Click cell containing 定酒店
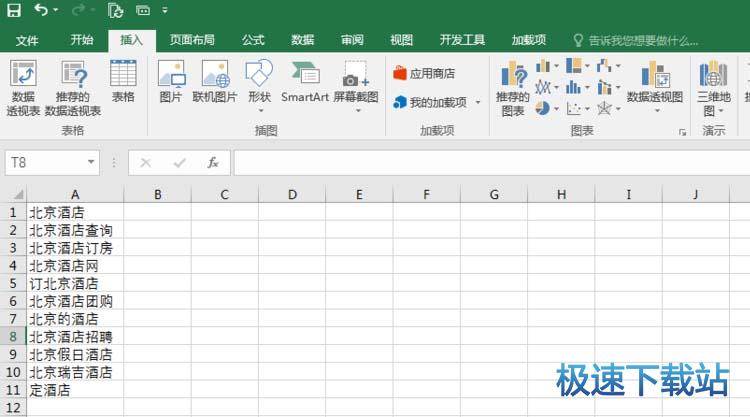 point(75,390)
